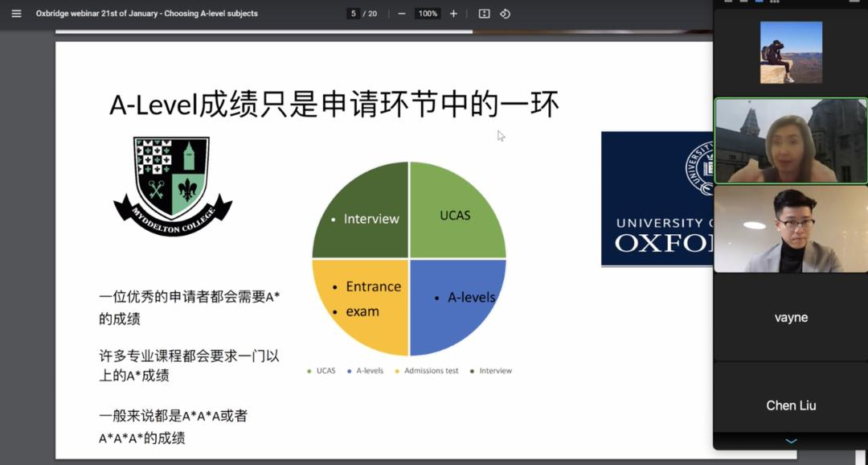Rotate the PDF counterclockwise
Image resolution: width=868 pixels, height=465 pixels.
click(x=506, y=13)
